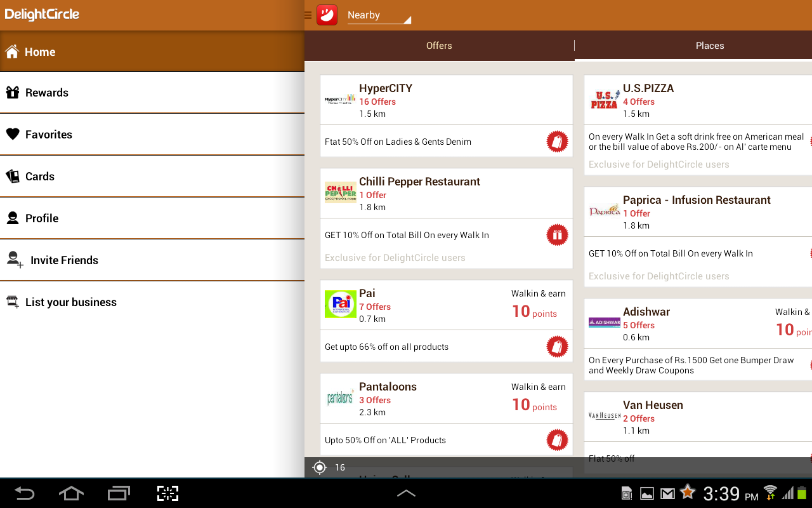This screenshot has width=812, height=508.
Task: Open the gallery image notification icon
Action: pyautogui.click(x=647, y=493)
